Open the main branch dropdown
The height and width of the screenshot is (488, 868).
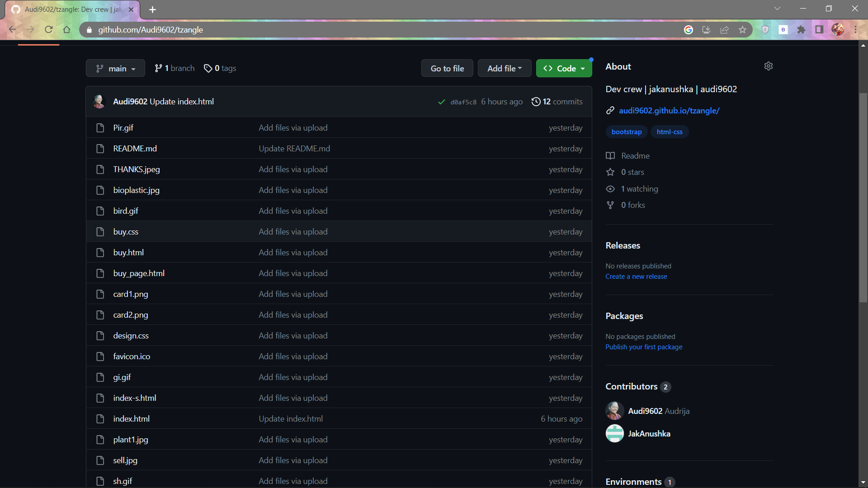click(x=115, y=68)
